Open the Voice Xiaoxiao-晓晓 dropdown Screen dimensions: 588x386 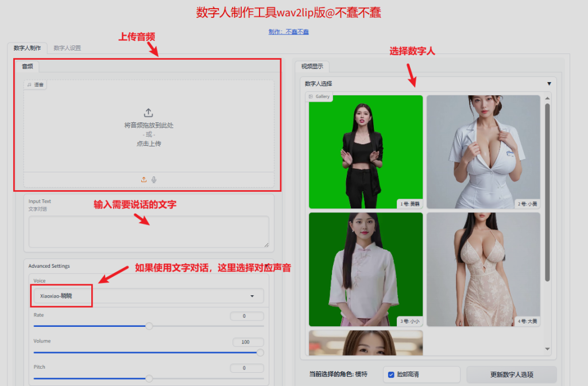(x=148, y=296)
